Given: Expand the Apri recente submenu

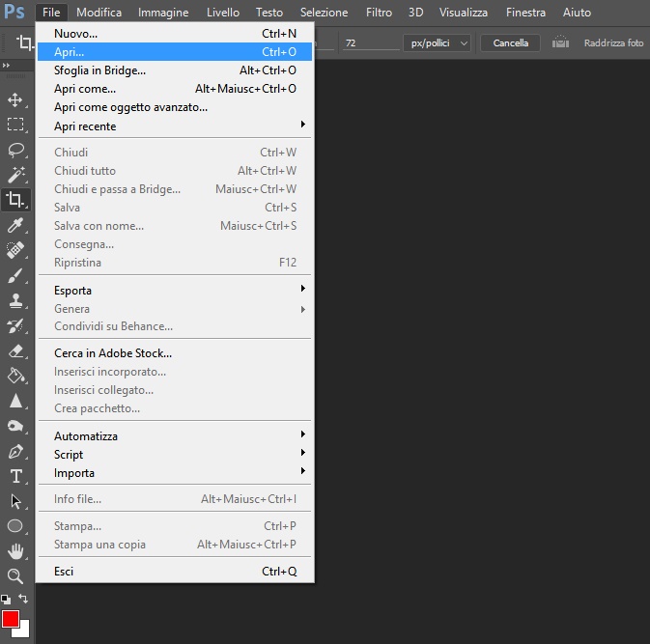Looking at the screenshot, I should point(175,126).
